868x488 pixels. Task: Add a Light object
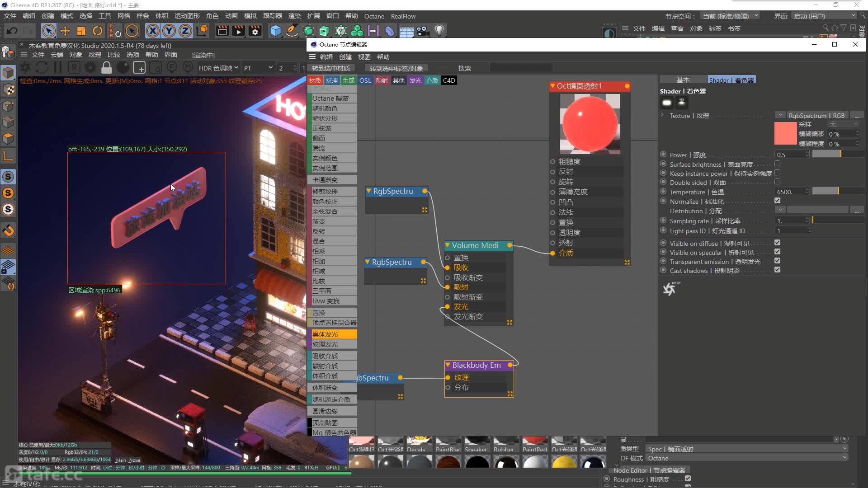pyautogui.click(x=439, y=31)
